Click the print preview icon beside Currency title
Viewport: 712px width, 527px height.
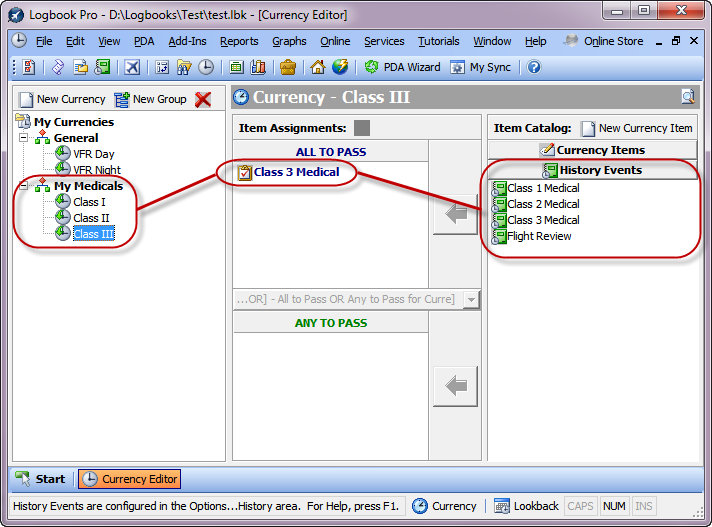[x=688, y=97]
